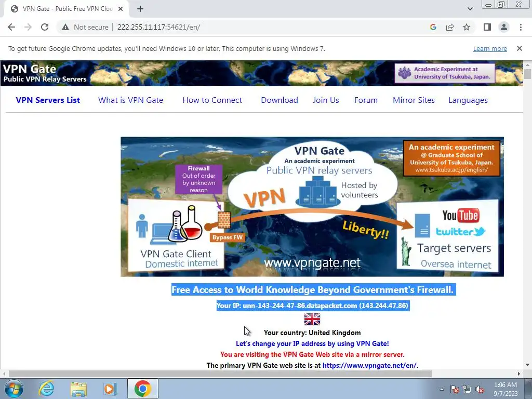
Task: Open the How to Connect page
Action: pyautogui.click(x=212, y=100)
